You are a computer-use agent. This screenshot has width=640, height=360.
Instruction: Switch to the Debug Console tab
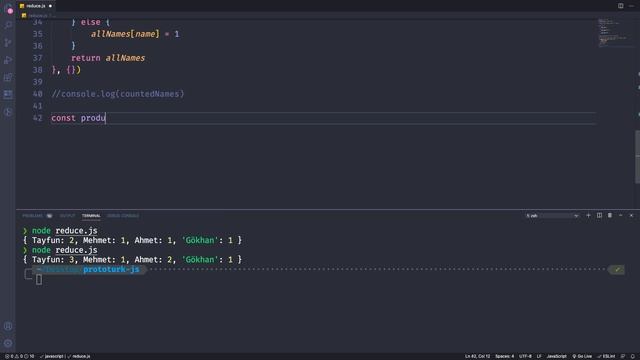[x=123, y=216]
